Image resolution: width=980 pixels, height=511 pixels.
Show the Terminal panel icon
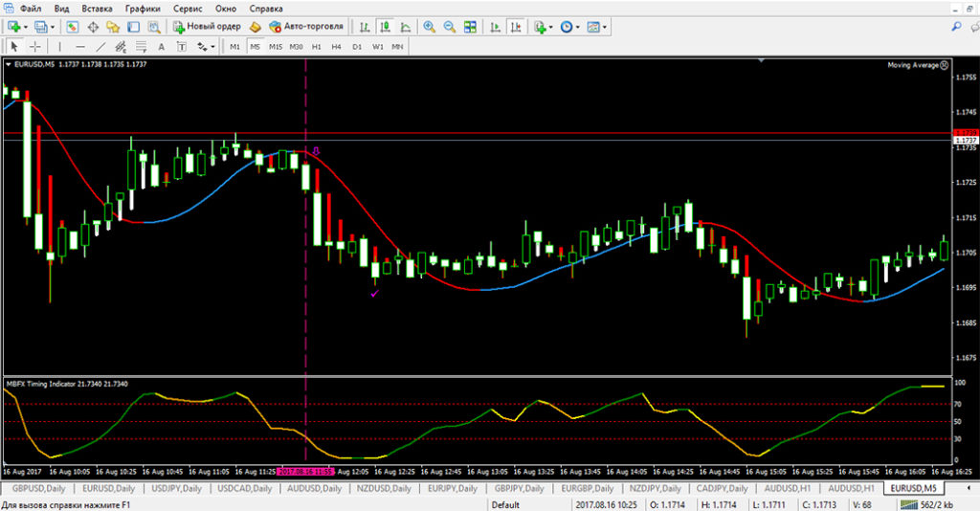point(133,27)
